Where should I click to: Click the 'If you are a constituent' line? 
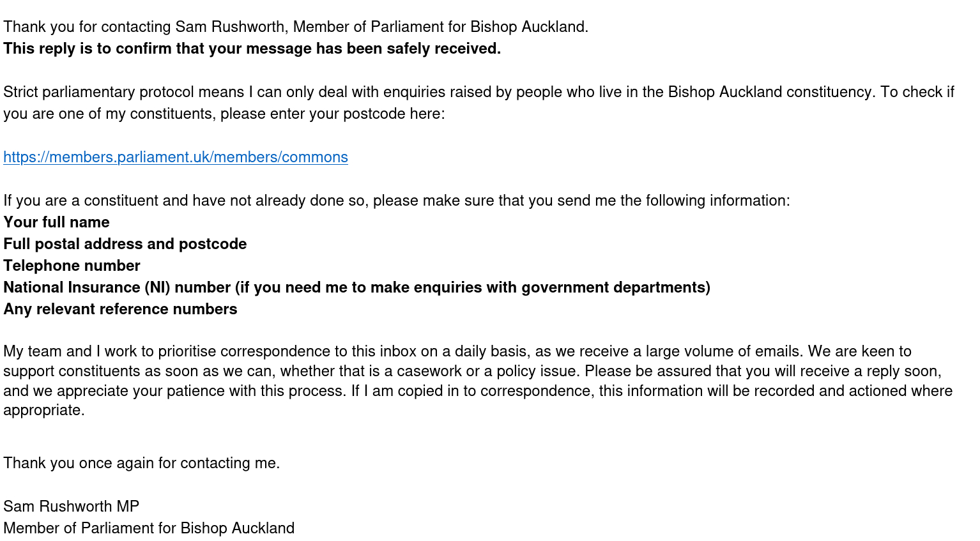pyautogui.click(x=396, y=201)
